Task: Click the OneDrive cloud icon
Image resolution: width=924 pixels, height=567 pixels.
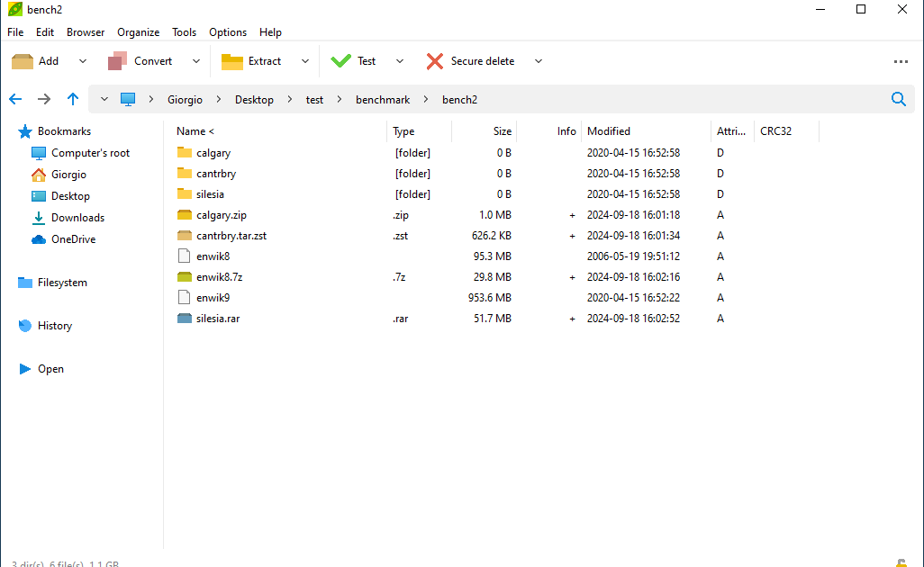Action: coord(39,239)
